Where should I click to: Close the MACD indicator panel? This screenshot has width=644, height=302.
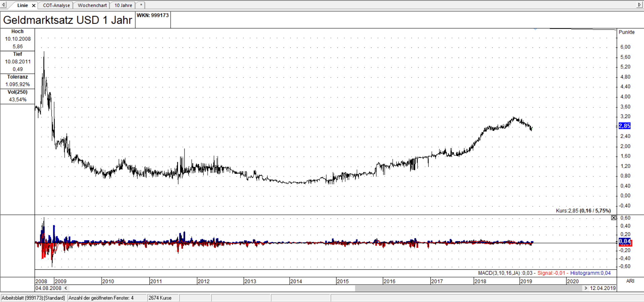pyautogui.click(x=614, y=218)
